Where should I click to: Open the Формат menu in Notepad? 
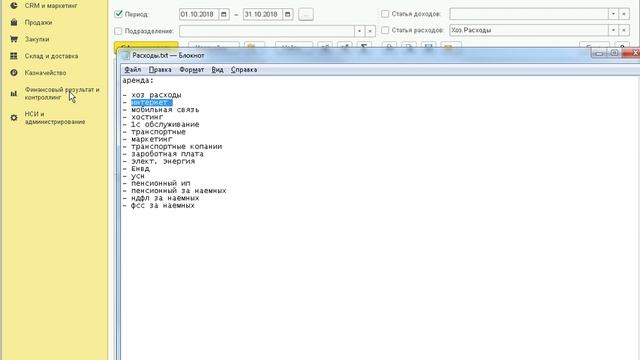191,70
